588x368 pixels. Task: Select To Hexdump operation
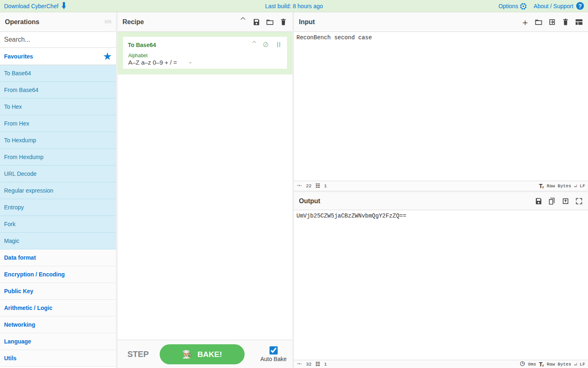tap(58, 140)
